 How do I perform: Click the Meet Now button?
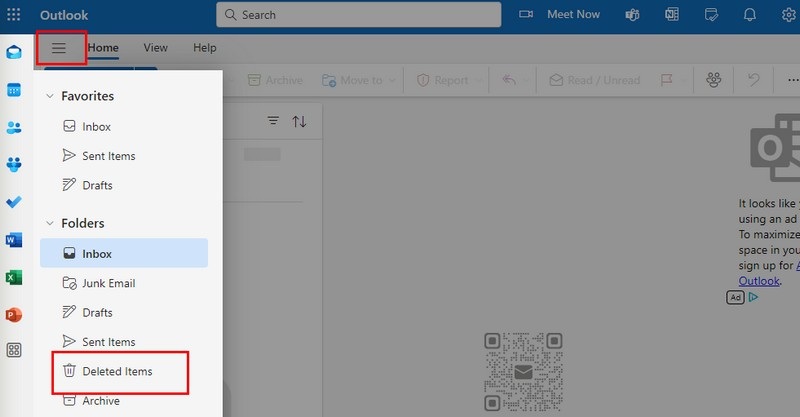click(x=561, y=15)
